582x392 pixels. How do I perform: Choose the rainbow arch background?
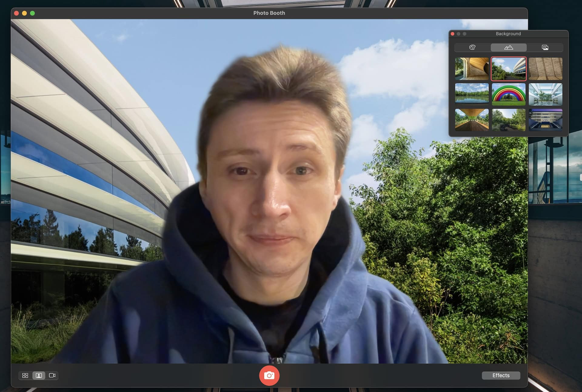pyautogui.click(x=509, y=94)
